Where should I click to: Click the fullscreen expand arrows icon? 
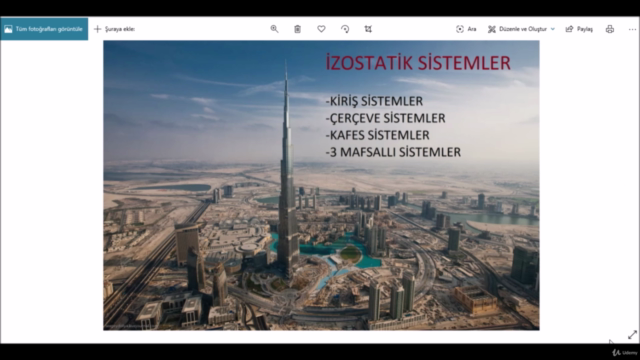[632, 335]
